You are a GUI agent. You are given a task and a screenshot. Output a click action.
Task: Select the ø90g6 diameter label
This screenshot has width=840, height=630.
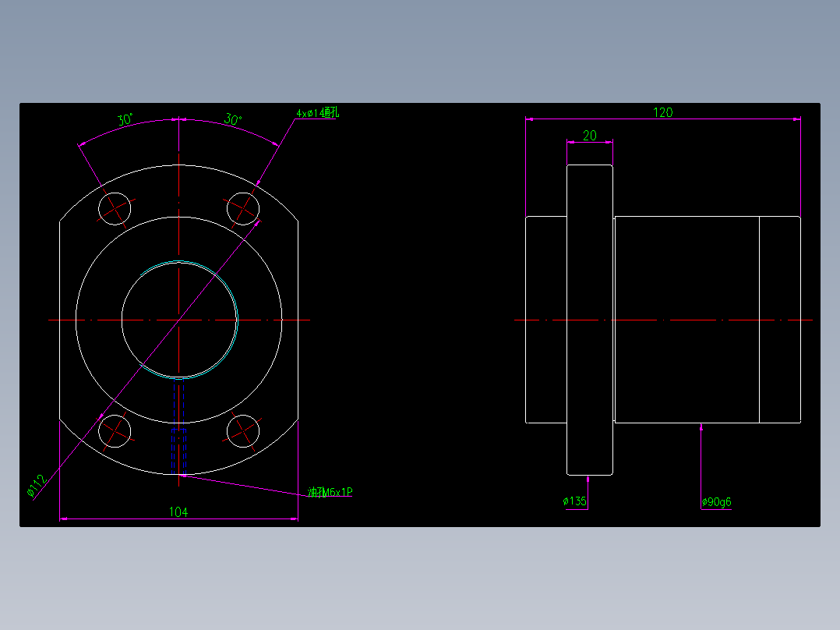click(716, 502)
